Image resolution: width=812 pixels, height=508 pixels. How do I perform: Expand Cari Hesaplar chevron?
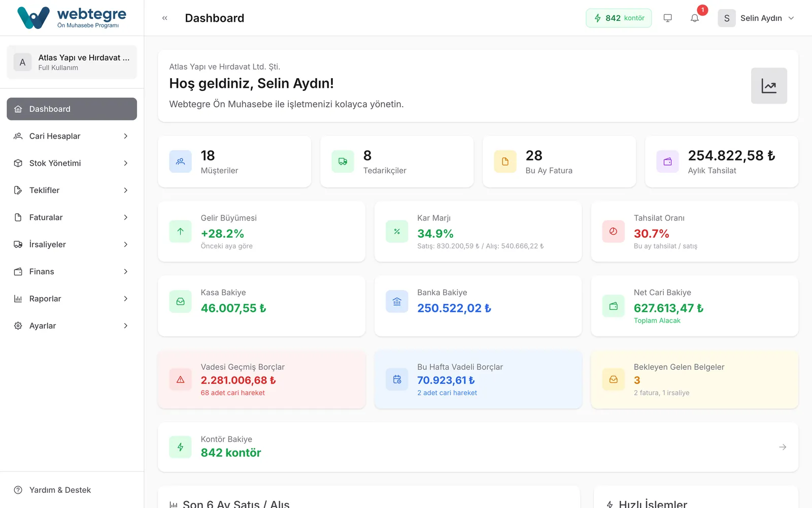[x=125, y=136]
